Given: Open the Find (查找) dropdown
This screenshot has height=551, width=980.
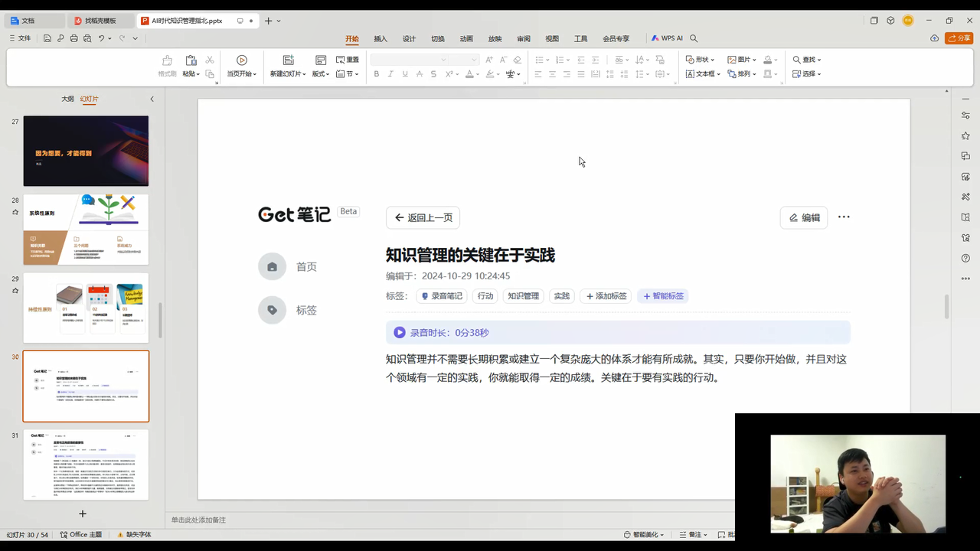Looking at the screenshot, I should 807,60.
